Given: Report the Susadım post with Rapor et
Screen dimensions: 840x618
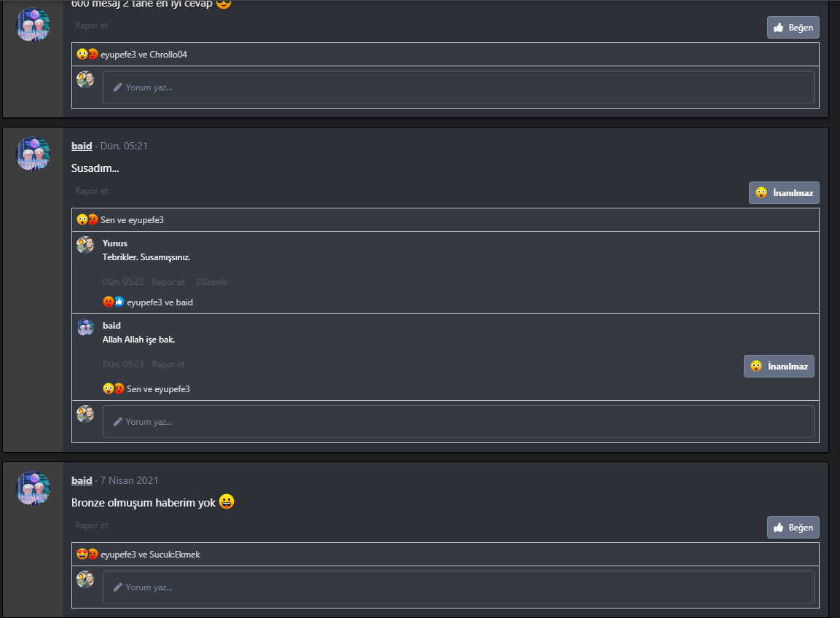Looking at the screenshot, I should click(x=91, y=191).
